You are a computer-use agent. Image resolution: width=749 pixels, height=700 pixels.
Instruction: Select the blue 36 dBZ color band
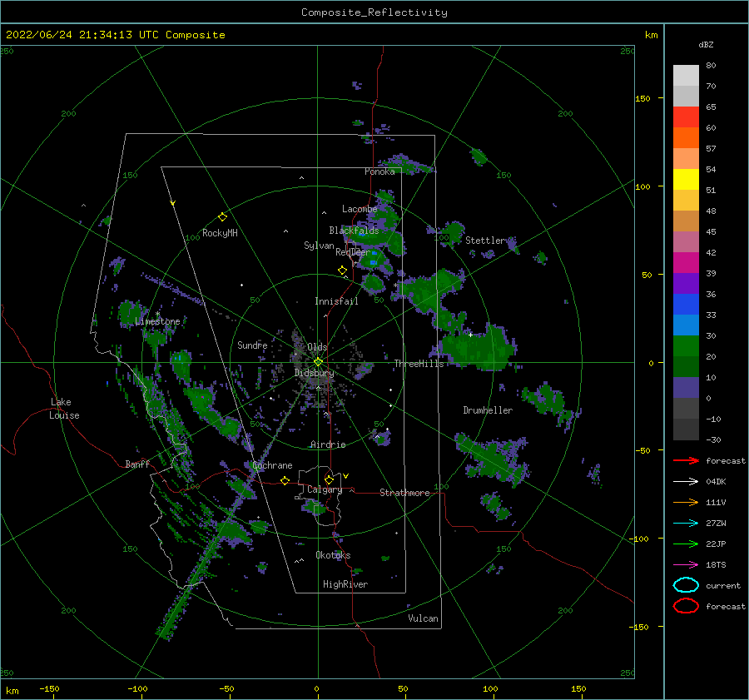tap(686, 305)
